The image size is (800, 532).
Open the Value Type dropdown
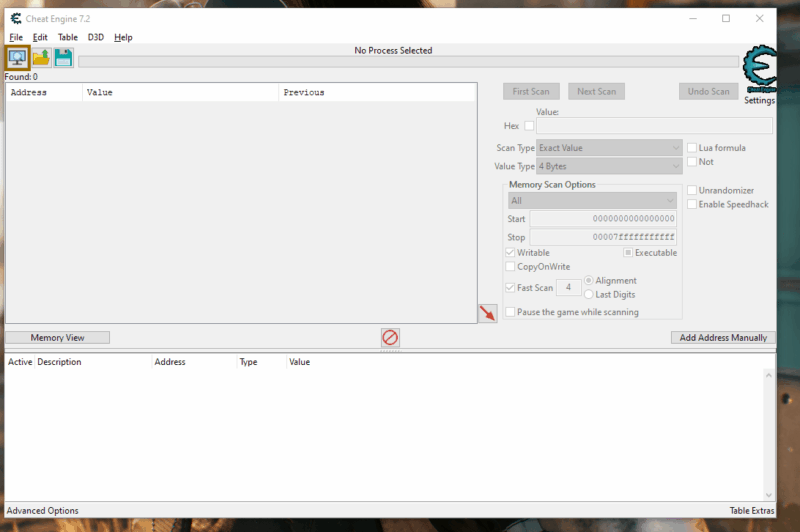coord(609,166)
